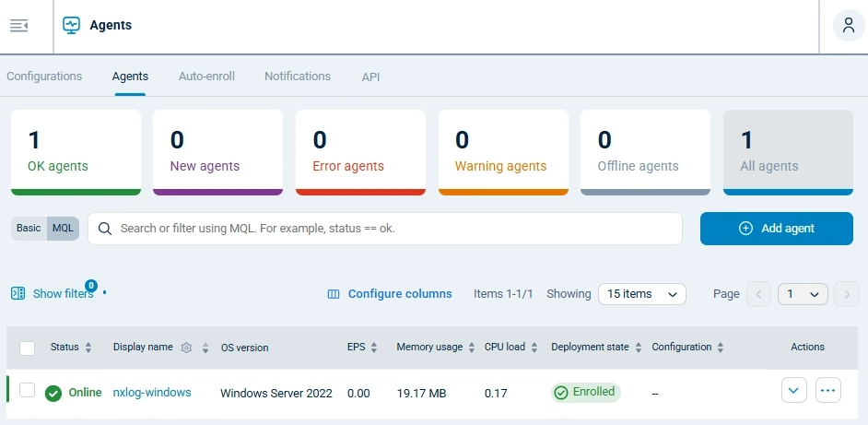
Task: Open the three-dots actions menu for nxlog-windows
Action: [828, 391]
